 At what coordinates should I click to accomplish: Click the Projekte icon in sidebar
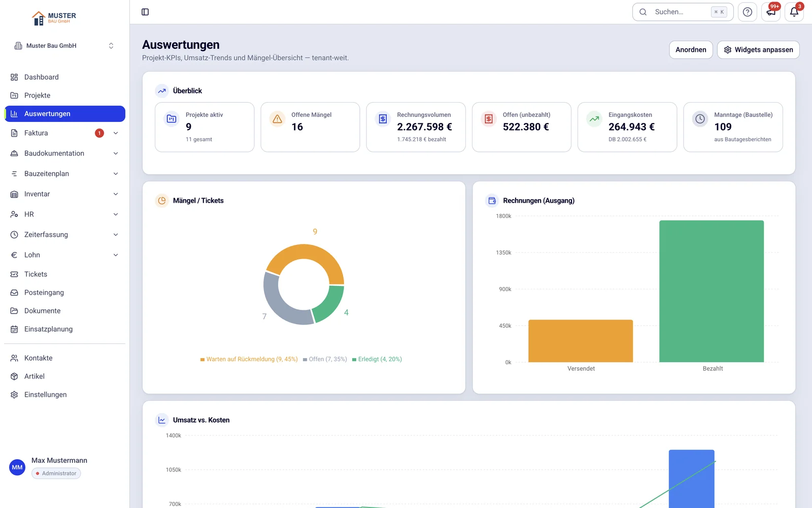tap(14, 96)
